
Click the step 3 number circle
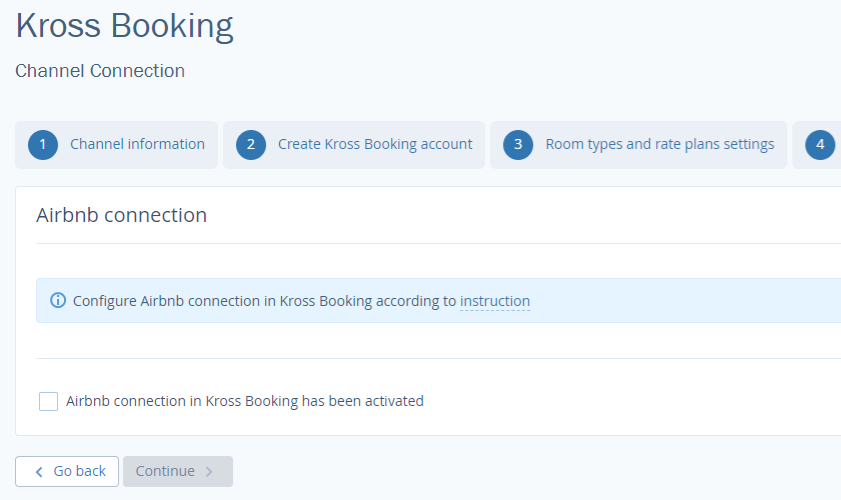[x=518, y=145]
